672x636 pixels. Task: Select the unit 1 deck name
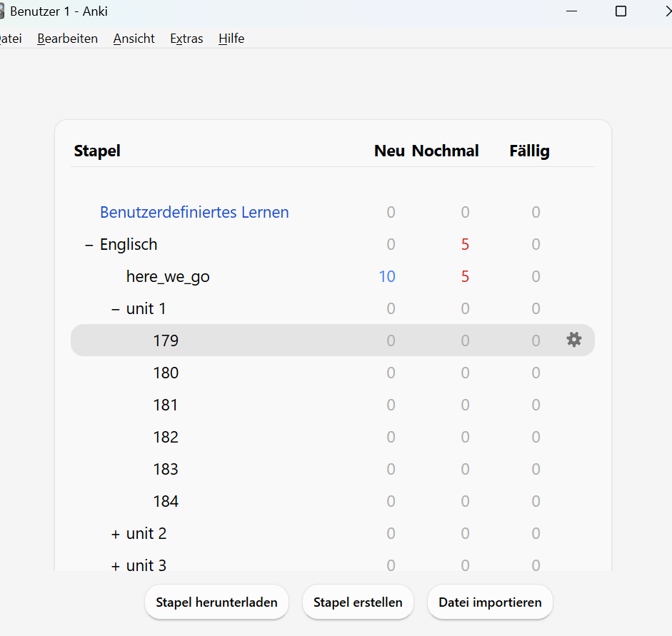pos(146,309)
